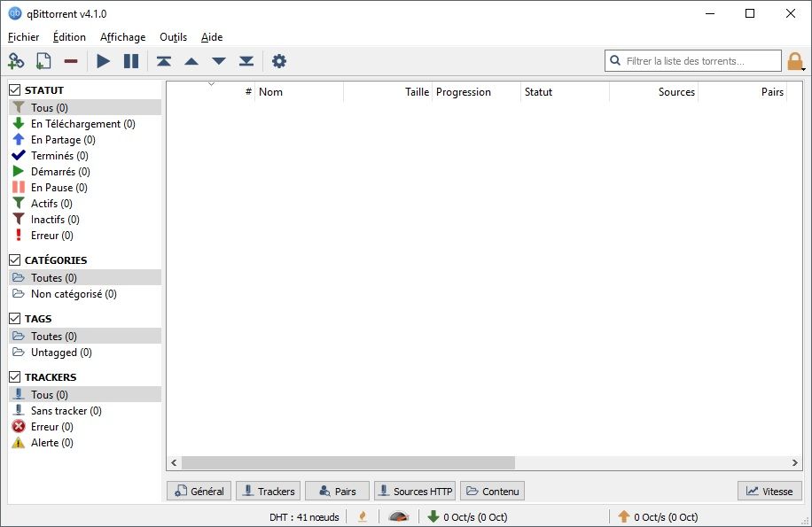Select Toutes (0) under Tags
The height and width of the screenshot is (527, 812).
[x=85, y=337]
